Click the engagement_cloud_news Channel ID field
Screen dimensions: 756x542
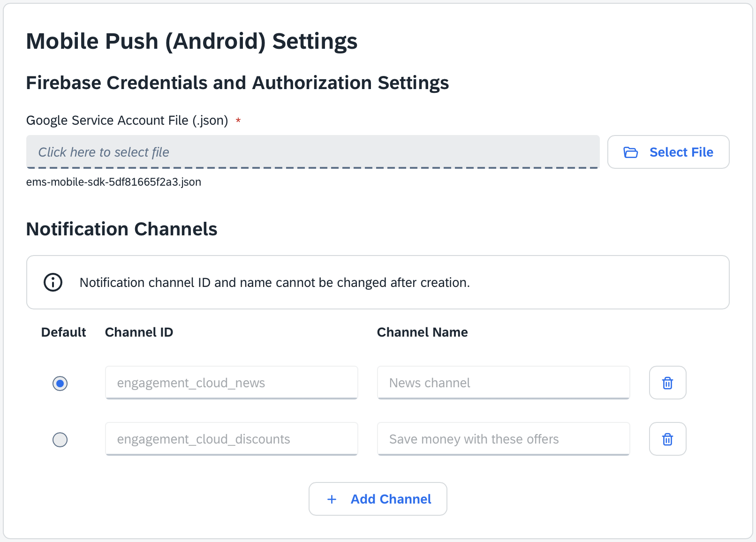coord(231,383)
